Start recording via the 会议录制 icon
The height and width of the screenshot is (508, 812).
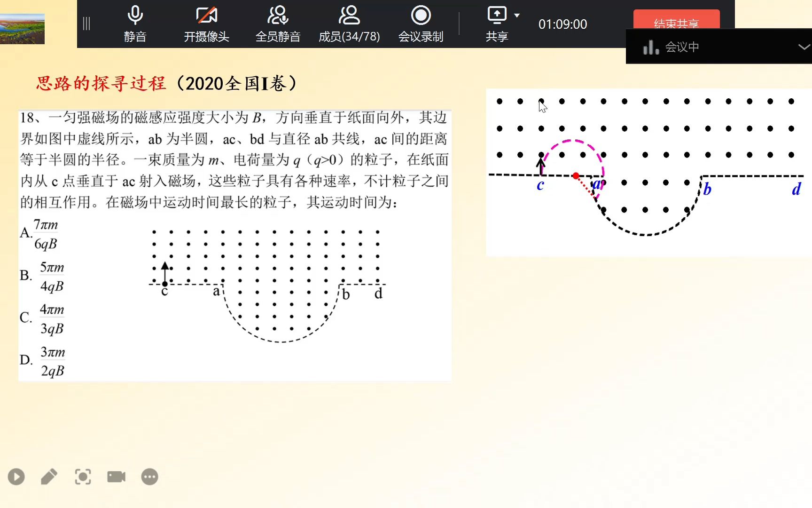tap(421, 24)
